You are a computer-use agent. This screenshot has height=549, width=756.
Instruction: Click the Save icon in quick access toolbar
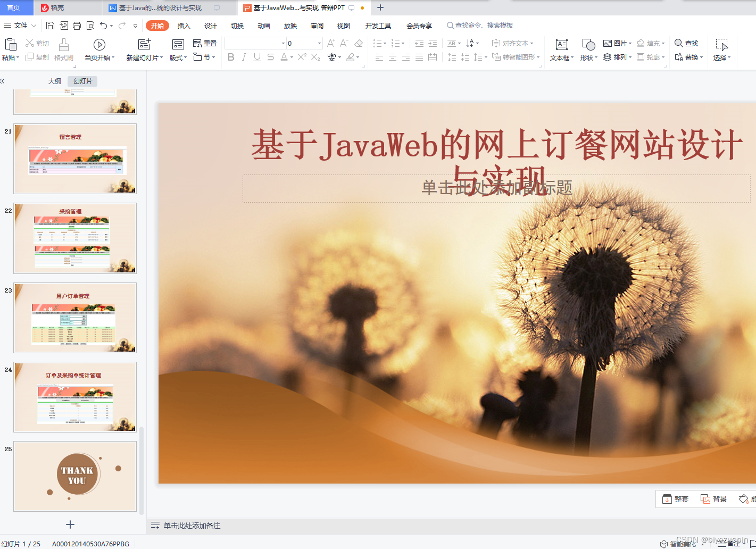(x=50, y=26)
